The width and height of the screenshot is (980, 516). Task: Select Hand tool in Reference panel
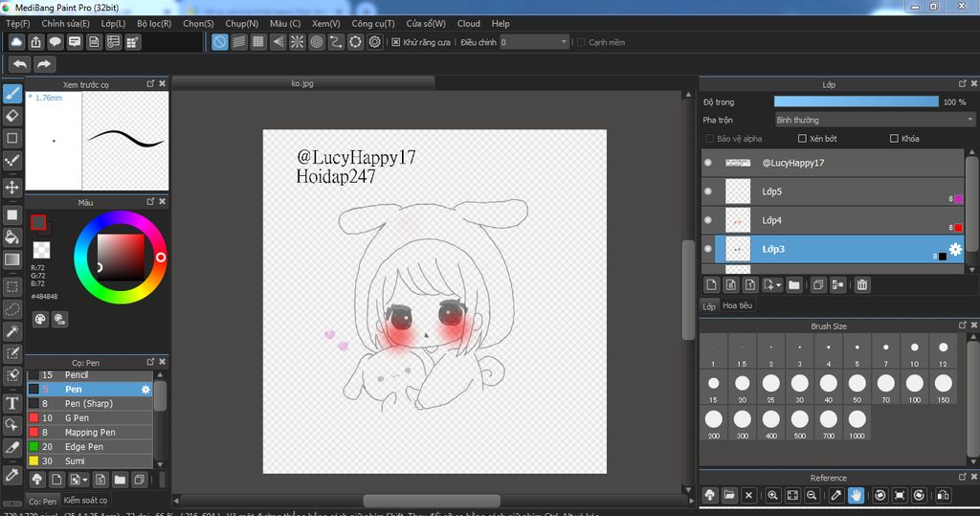click(856, 495)
